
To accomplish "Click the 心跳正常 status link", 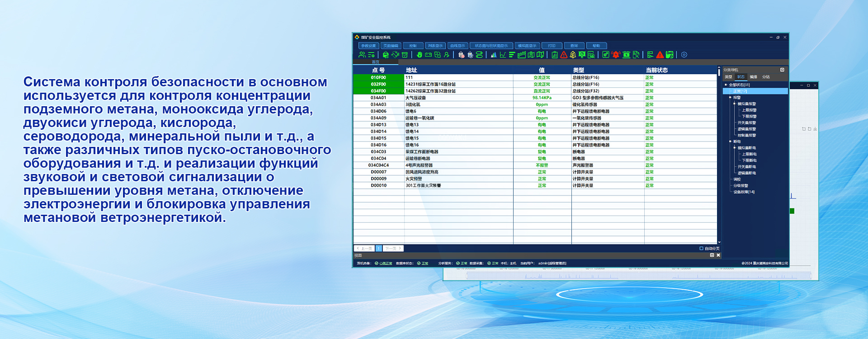I will click(386, 263).
